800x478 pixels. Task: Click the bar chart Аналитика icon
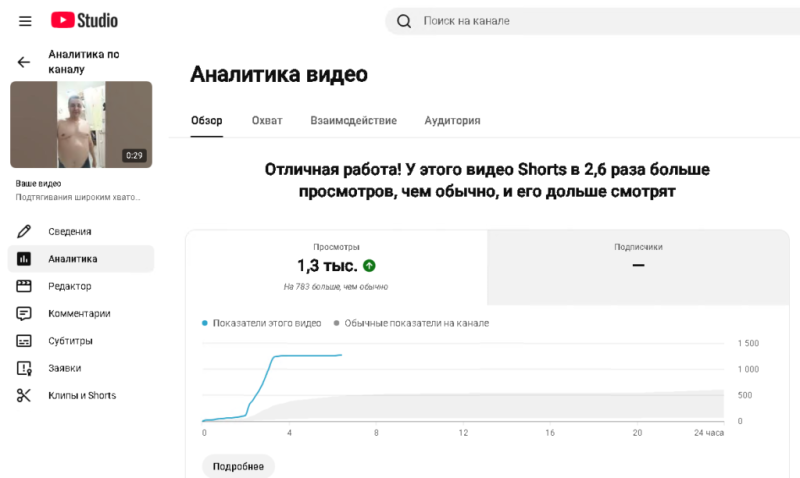pyautogui.click(x=24, y=259)
